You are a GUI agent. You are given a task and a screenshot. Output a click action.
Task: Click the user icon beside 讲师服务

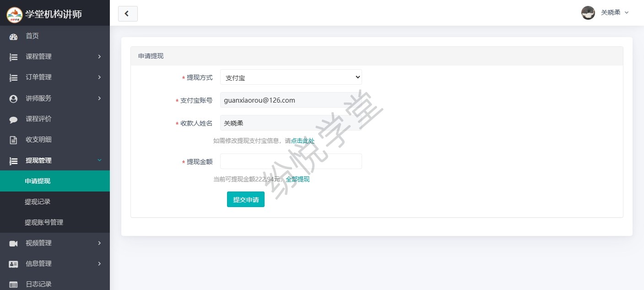(x=13, y=98)
